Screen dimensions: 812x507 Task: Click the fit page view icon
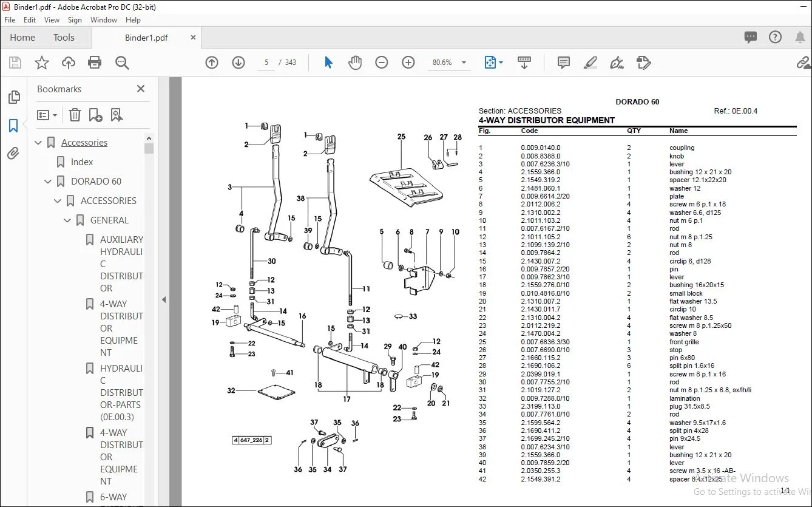[x=490, y=63]
